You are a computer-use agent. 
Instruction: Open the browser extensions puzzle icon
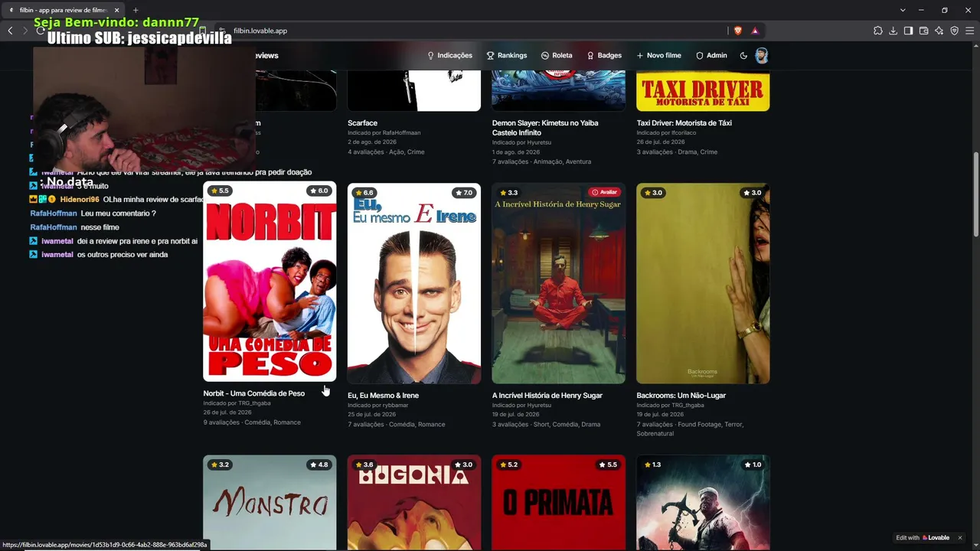coord(878,31)
